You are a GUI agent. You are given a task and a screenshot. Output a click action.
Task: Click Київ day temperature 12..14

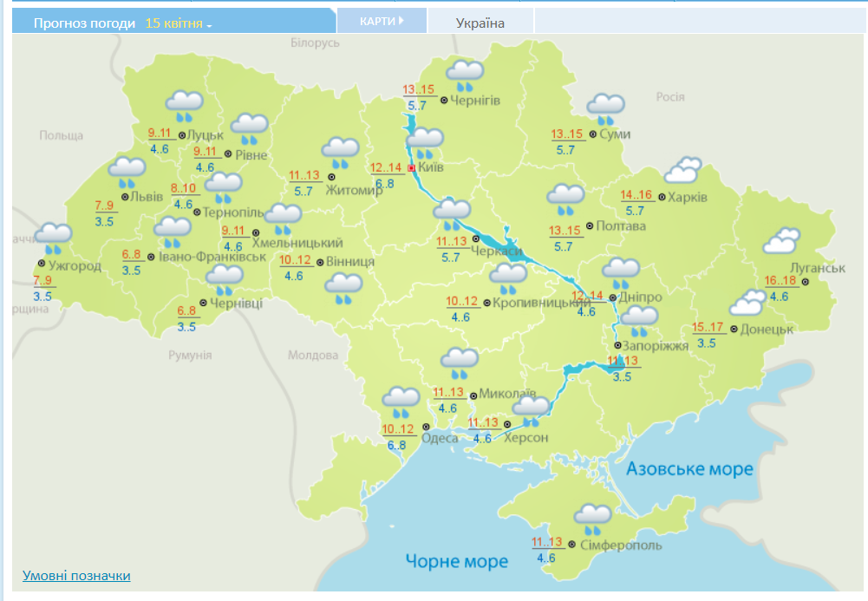[386, 167]
